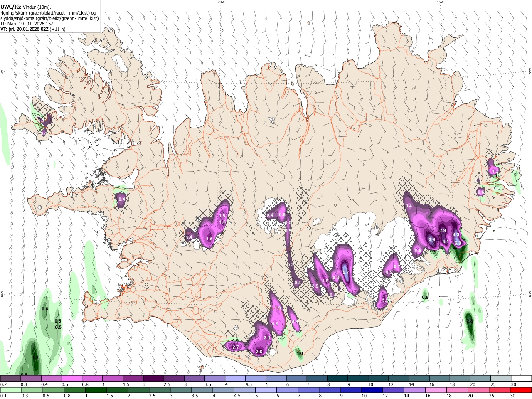Screen dimensions: 532x399
Task: Click the '1.8' snowfall value
Action: (x=209, y=239)
